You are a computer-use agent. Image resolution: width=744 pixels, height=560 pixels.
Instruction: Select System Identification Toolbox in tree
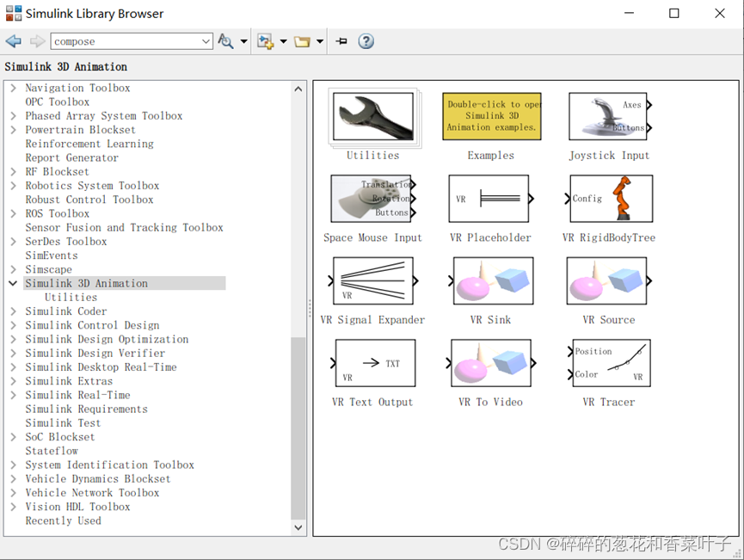110,465
